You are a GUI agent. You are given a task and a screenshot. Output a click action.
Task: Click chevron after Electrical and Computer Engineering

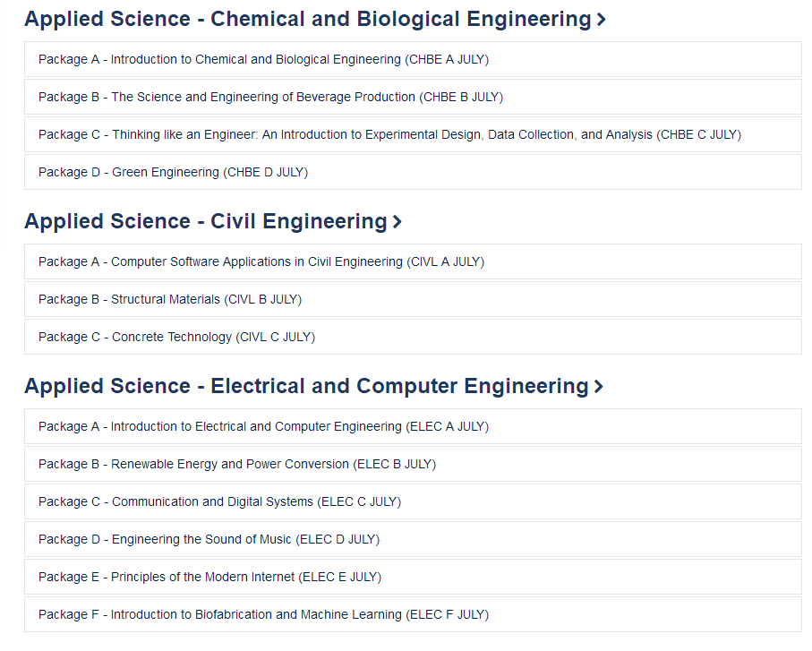[599, 387]
